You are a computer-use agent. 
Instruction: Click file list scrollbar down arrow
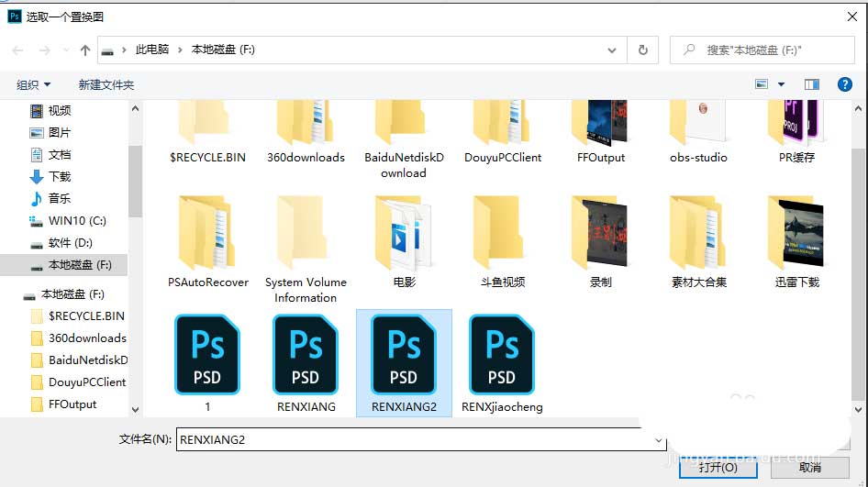pos(859,410)
